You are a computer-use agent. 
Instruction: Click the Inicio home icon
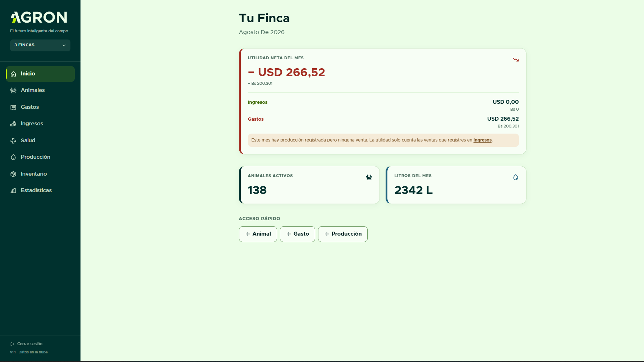13,74
